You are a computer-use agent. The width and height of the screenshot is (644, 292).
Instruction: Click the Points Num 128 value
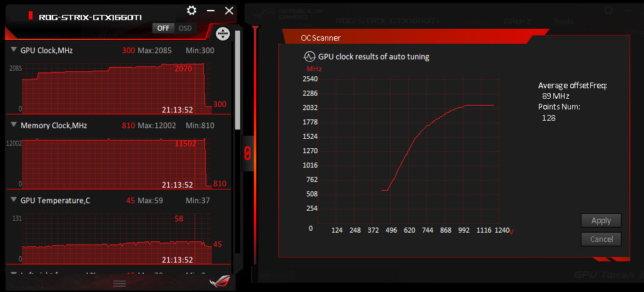click(548, 118)
